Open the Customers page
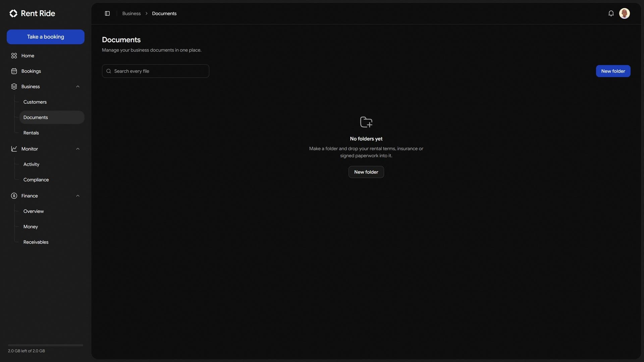Viewport: 644px width, 362px height. click(52, 102)
